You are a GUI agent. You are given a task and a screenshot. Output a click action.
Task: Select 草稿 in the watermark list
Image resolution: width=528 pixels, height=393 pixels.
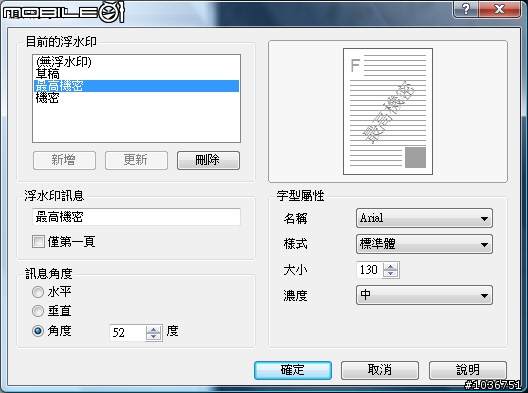[136, 73]
